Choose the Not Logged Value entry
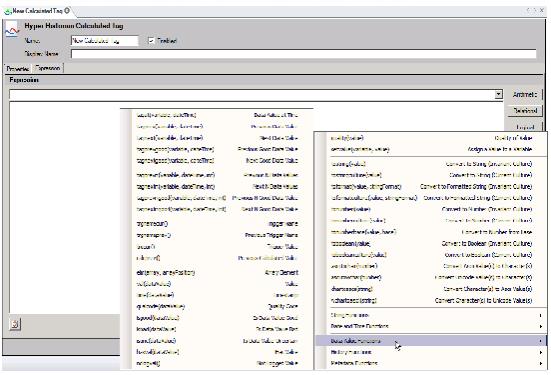This screenshot has width=551, height=375. click(x=217, y=363)
